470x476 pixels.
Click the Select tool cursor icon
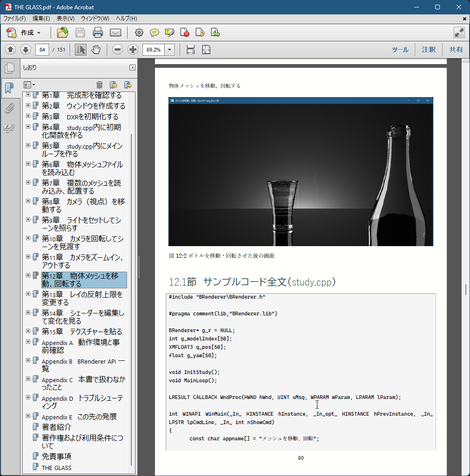tap(81, 50)
